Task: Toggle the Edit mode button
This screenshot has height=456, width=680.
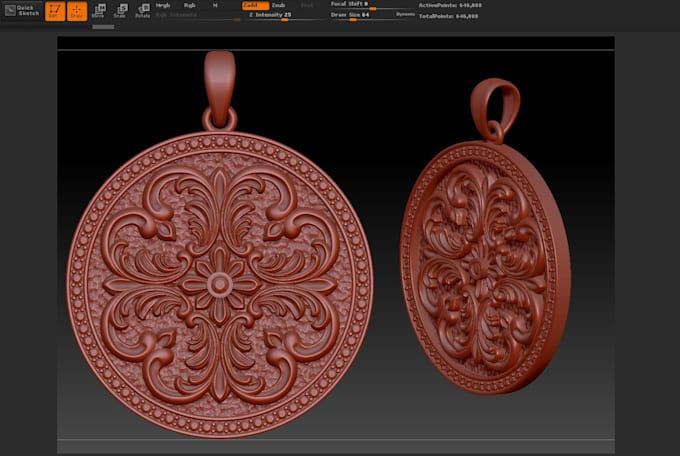Action: (x=55, y=11)
